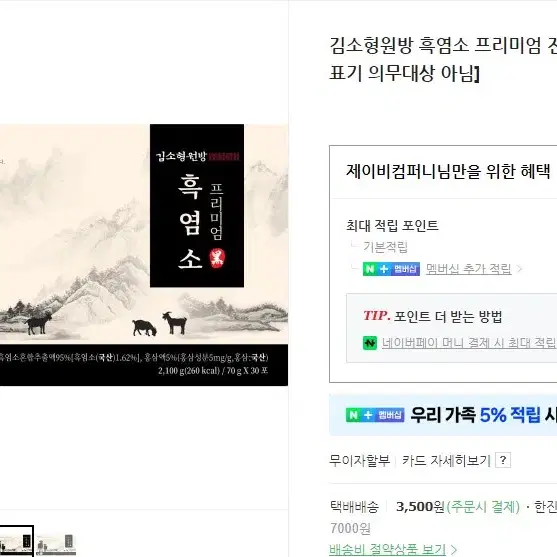Screen dimensions: 557x557
Task: Select the first product thumbnail image
Action: pos(16,541)
